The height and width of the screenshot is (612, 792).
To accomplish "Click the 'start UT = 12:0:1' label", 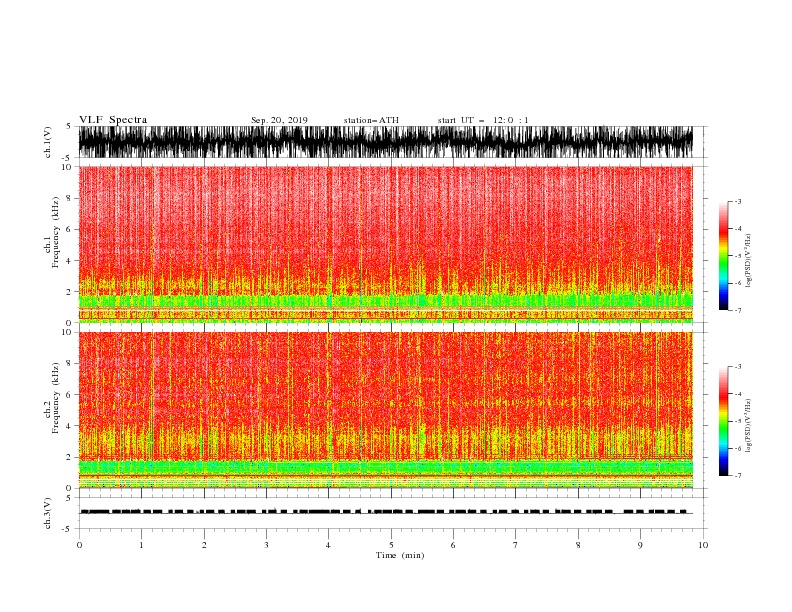I will point(483,120).
